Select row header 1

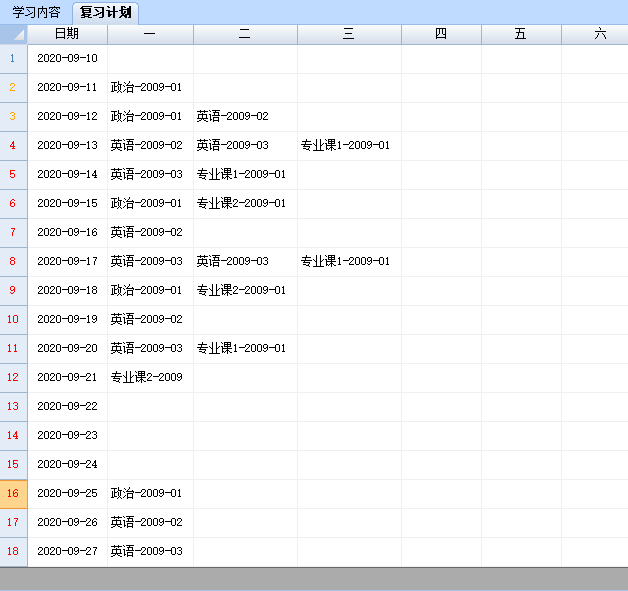(14, 58)
